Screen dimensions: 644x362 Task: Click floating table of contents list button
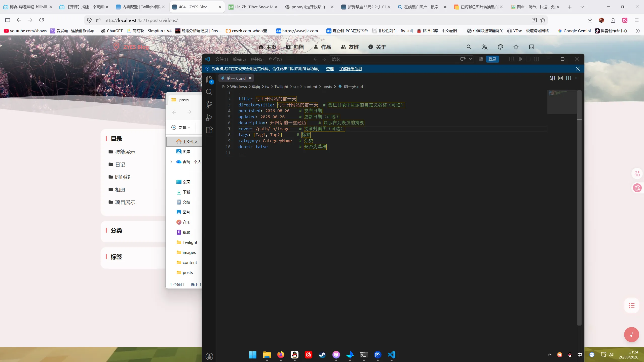click(631, 305)
